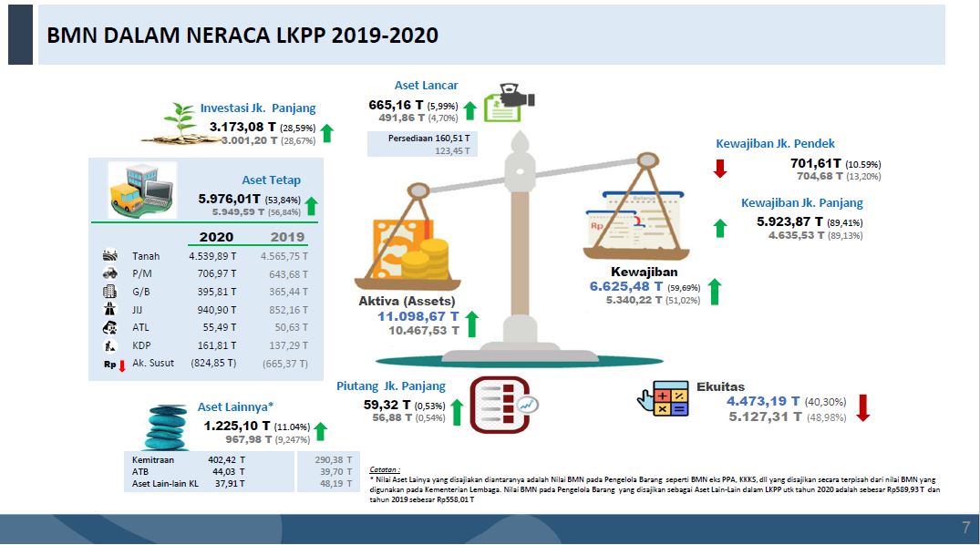Click the plant on coins investment icon

181,123
